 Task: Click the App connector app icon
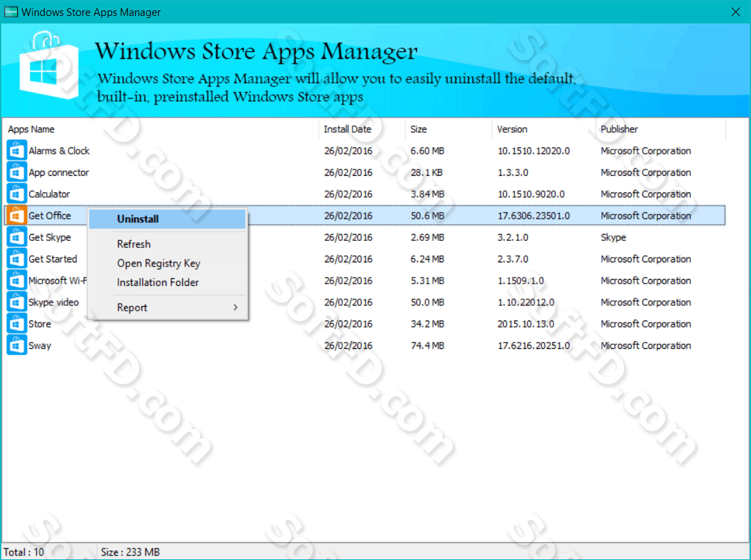click(x=17, y=172)
